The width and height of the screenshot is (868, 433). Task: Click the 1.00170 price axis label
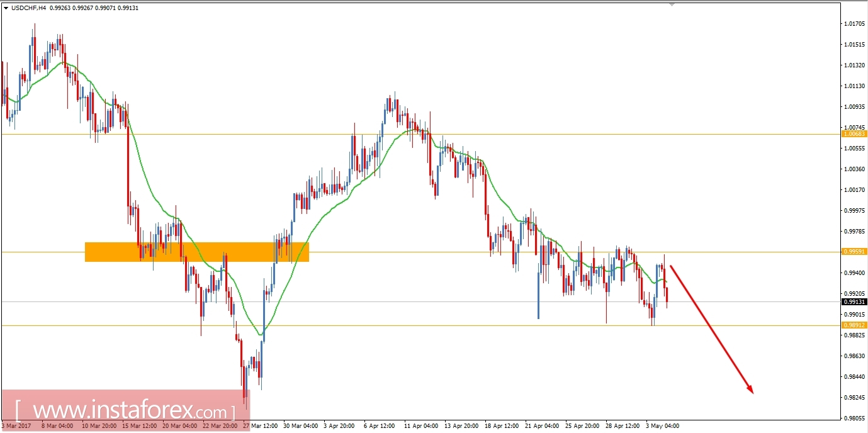click(x=855, y=190)
